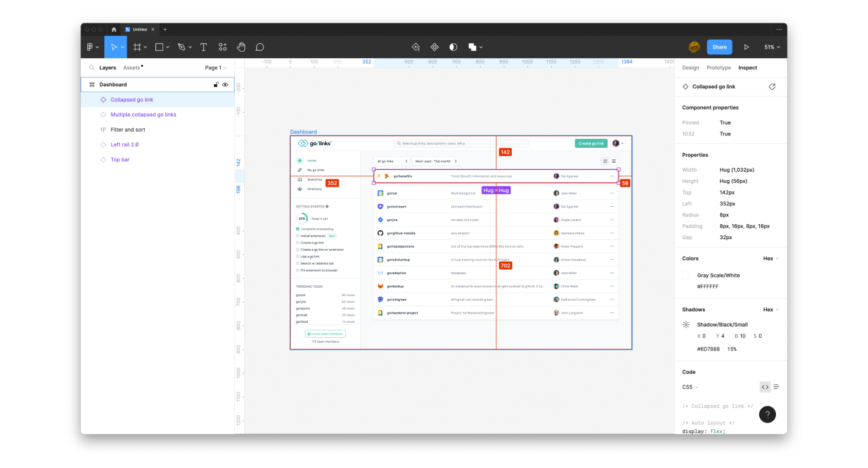Open the zoom level dropdown

(771, 47)
